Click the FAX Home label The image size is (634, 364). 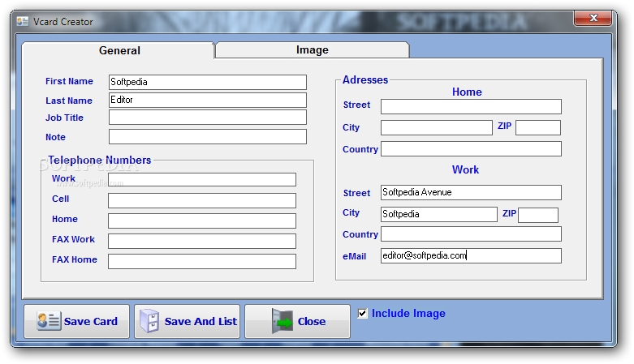pyautogui.click(x=75, y=259)
